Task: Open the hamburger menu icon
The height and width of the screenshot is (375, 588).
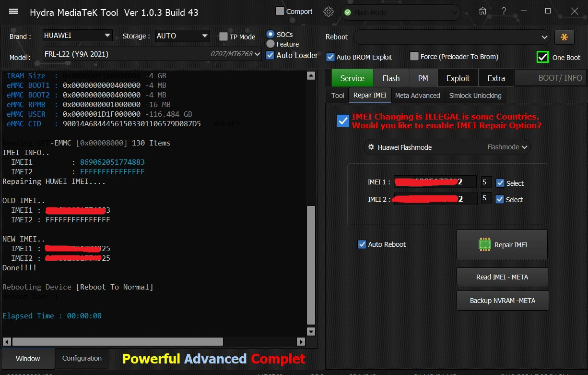Action: tap(13, 12)
